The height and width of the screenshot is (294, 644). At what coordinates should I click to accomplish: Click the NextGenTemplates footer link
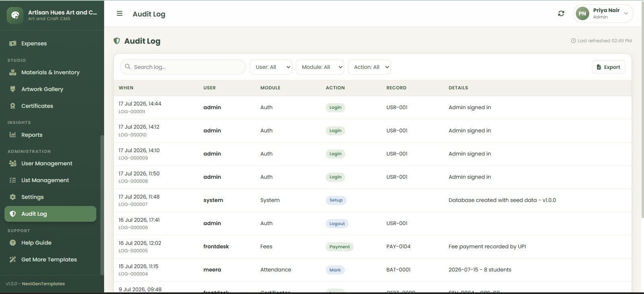point(43,284)
